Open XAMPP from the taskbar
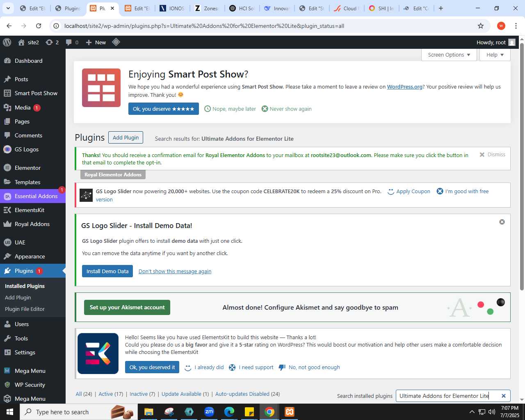 pos(290,412)
